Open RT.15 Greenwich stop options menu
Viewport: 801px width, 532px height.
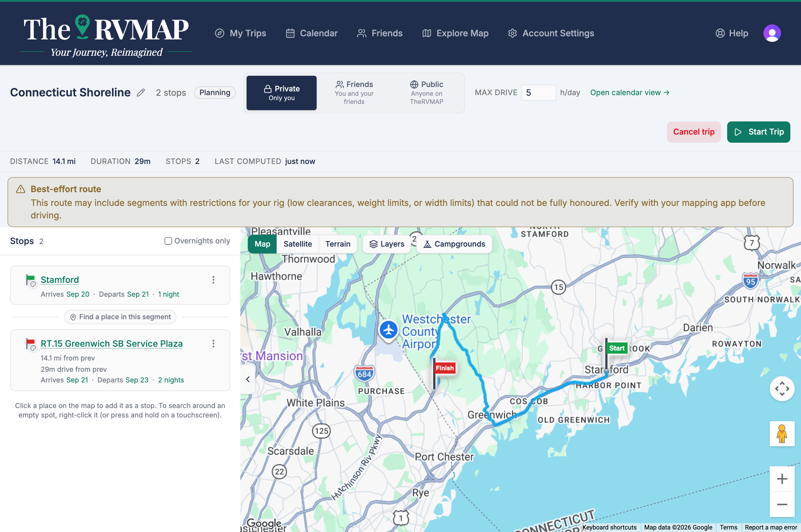[213, 344]
